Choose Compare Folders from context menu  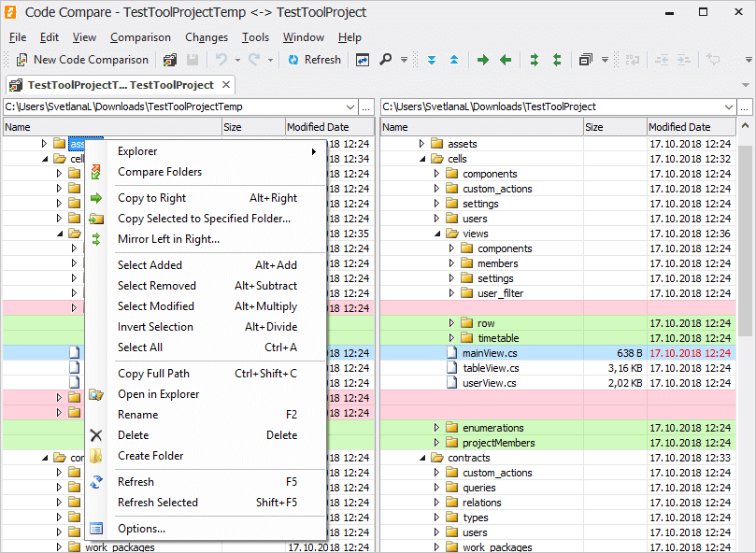pos(159,172)
